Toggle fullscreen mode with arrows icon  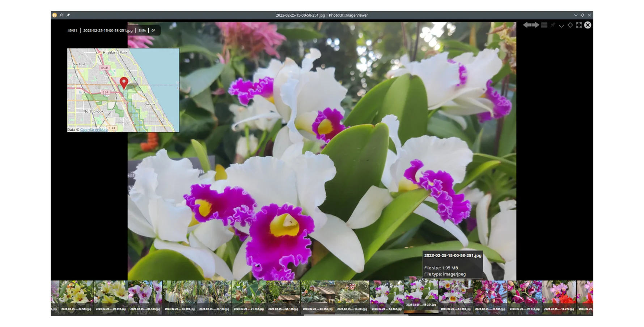pos(579,25)
